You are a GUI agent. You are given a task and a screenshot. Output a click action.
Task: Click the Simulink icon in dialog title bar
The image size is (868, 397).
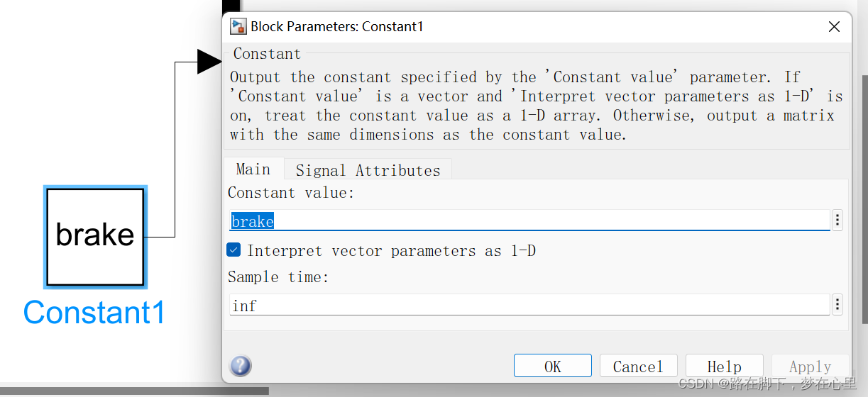[x=238, y=27]
